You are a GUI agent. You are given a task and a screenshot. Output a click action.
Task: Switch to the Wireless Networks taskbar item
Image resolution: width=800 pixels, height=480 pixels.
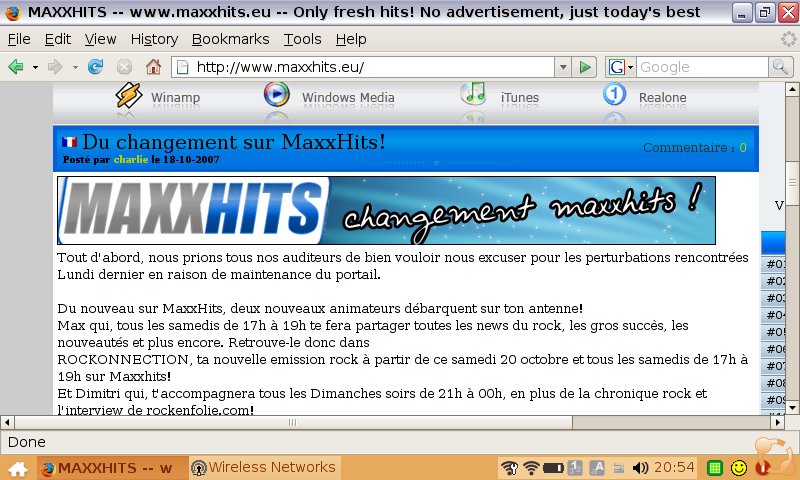(x=264, y=467)
